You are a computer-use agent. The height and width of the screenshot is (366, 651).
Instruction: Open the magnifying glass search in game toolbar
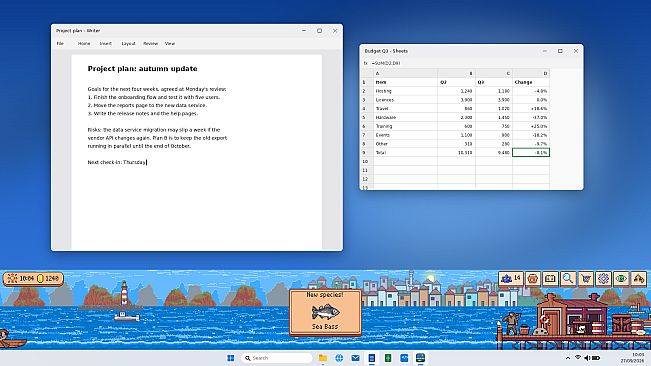pyautogui.click(x=568, y=278)
